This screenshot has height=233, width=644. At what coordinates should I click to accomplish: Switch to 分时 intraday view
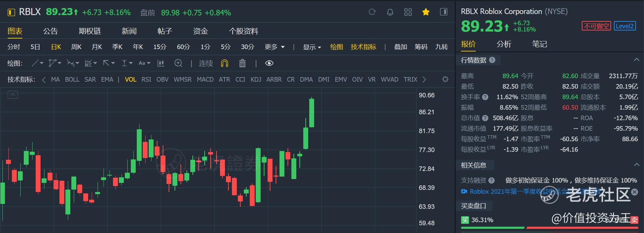14,47
